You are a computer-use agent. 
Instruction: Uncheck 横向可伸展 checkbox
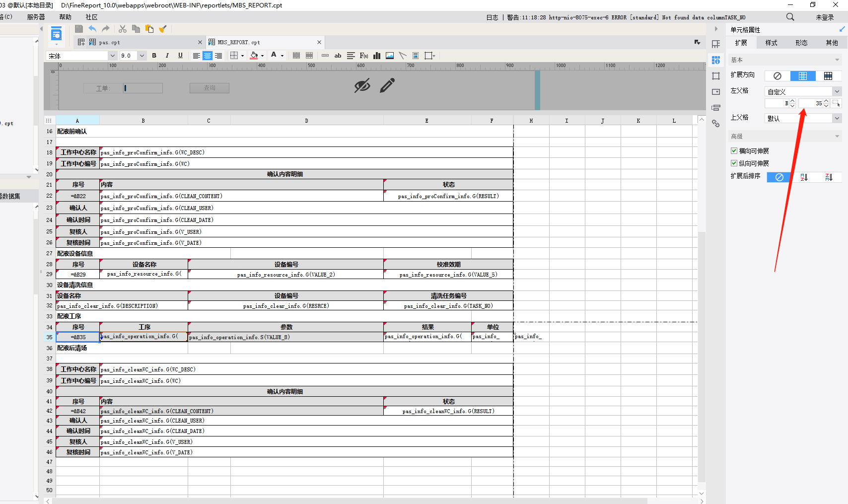tap(734, 151)
